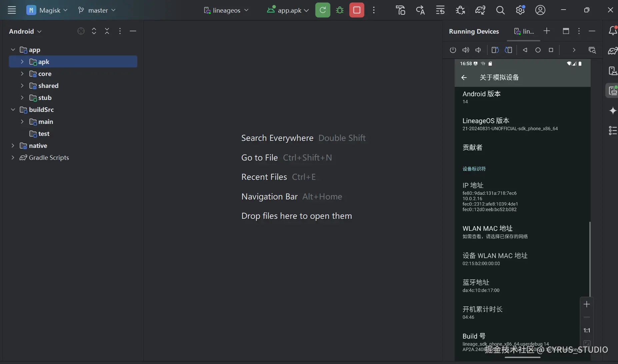
Task: Select the locate-opened-file target icon
Action: 81,31
